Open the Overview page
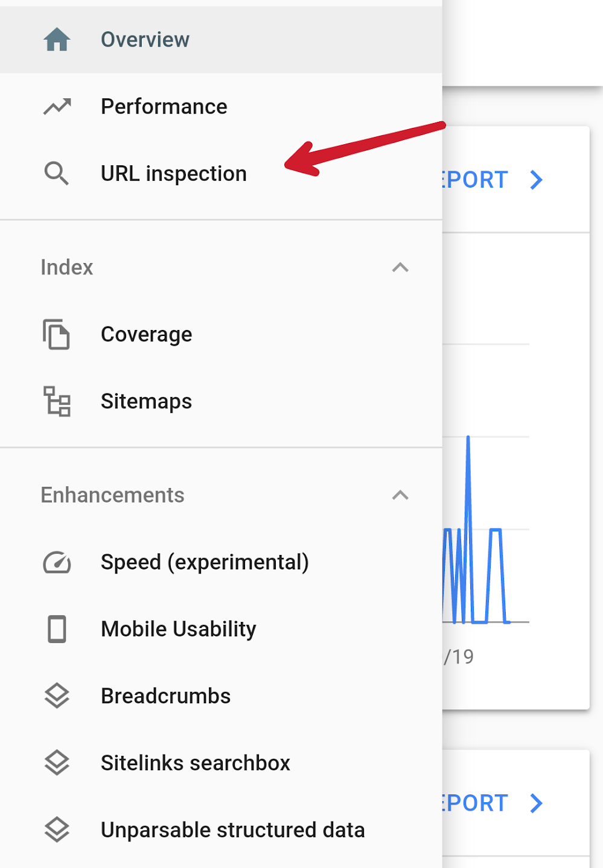This screenshot has width=603, height=868. [145, 39]
